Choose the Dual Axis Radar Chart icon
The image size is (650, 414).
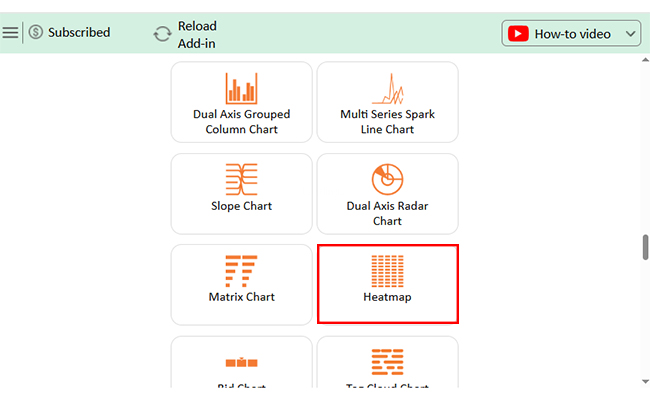pos(387,179)
